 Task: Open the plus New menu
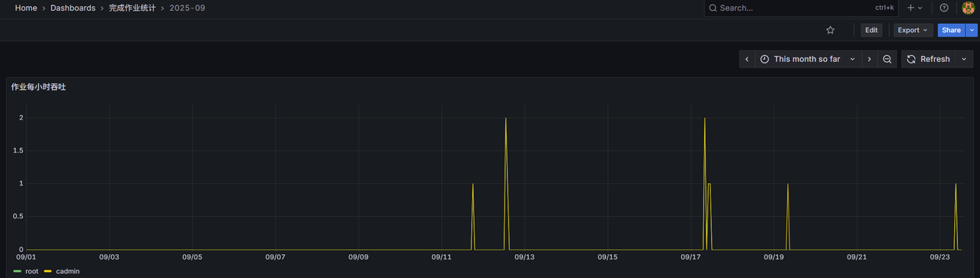tap(914, 8)
